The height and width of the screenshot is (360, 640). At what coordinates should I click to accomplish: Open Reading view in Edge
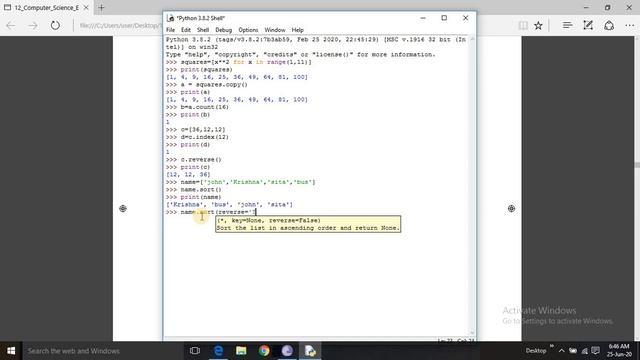pyautogui.click(x=523, y=25)
